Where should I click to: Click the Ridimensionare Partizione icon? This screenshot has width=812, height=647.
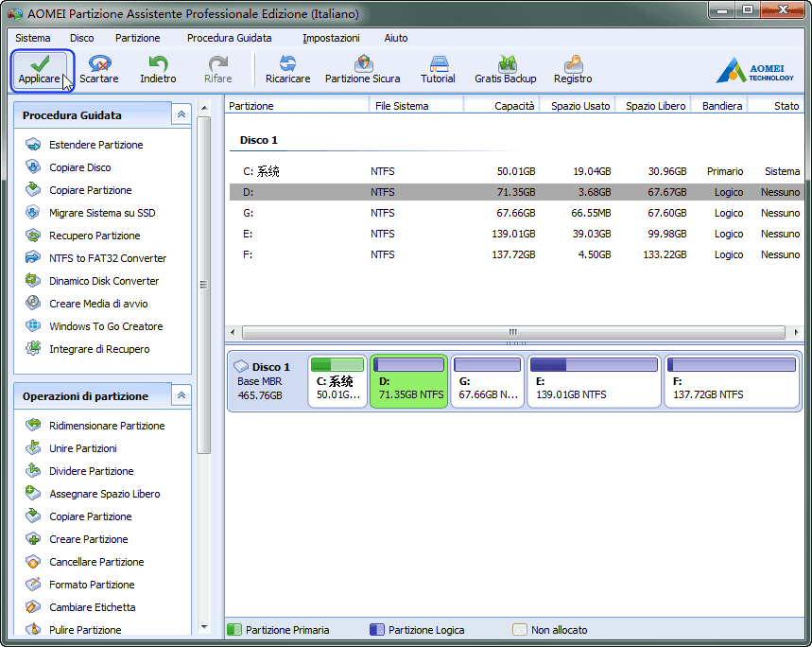[33, 426]
